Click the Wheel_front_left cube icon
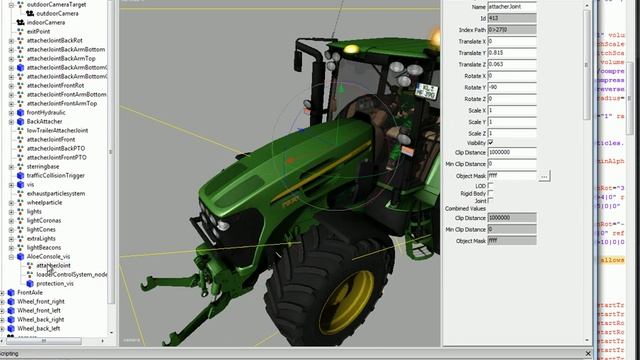 [11, 310]
